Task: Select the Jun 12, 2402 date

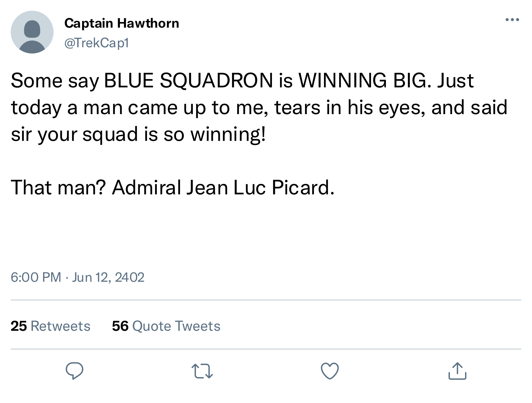Action: [108, 277]
